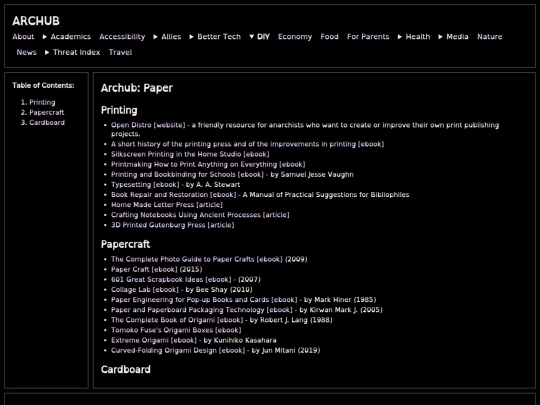Open Printmaking How to Print Anything ebook
The image size is (540, 405).
[208, 164]
